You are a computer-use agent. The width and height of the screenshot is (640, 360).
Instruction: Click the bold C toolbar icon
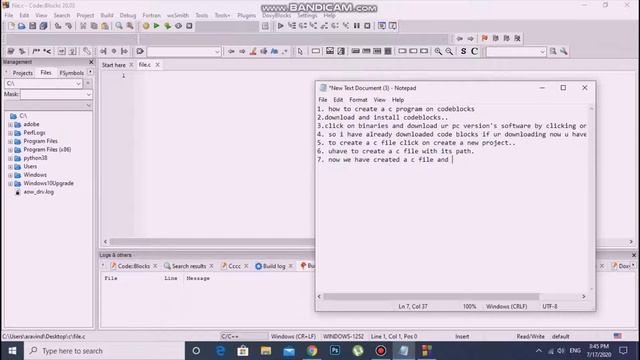[x=474, y=51]
